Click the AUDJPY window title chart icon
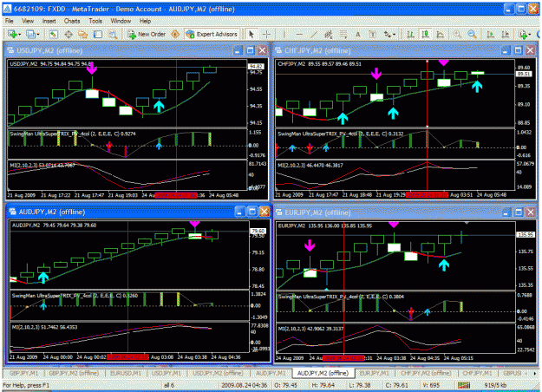542x392 pixels. [x=13, y=212]
